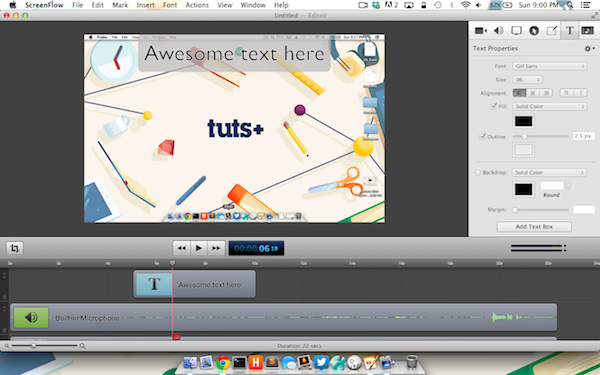Open the Font menu
The height and width of the screenshot is (375, 600).
click(170, 5)
